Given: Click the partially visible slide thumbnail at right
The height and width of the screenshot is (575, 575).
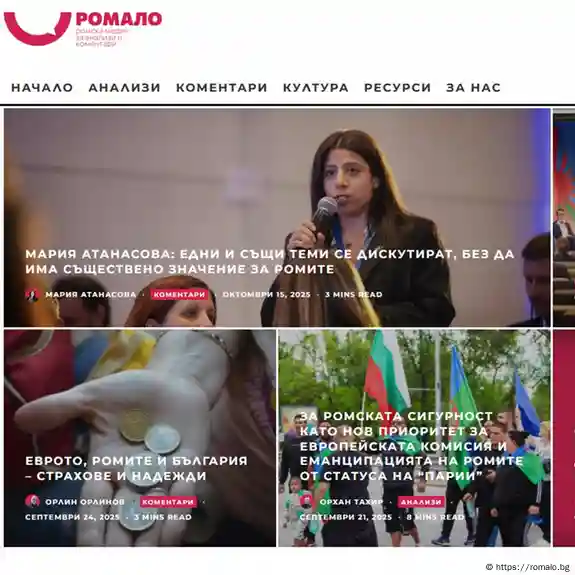Looking at the screenshot, I should [x=564, y=218].
